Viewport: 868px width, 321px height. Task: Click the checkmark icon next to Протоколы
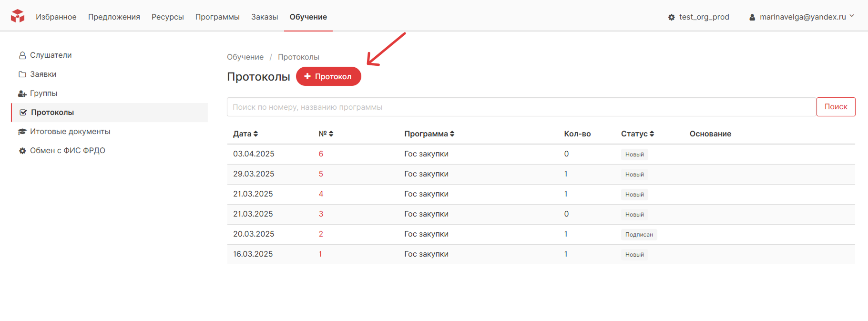pos(23,113)
